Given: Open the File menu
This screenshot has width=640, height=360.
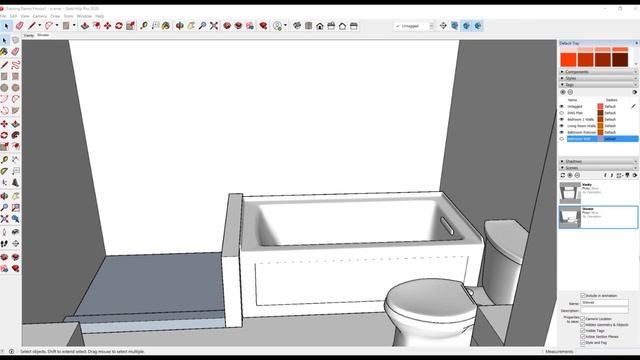Looking at the screenshot, I should click(3, 16).
